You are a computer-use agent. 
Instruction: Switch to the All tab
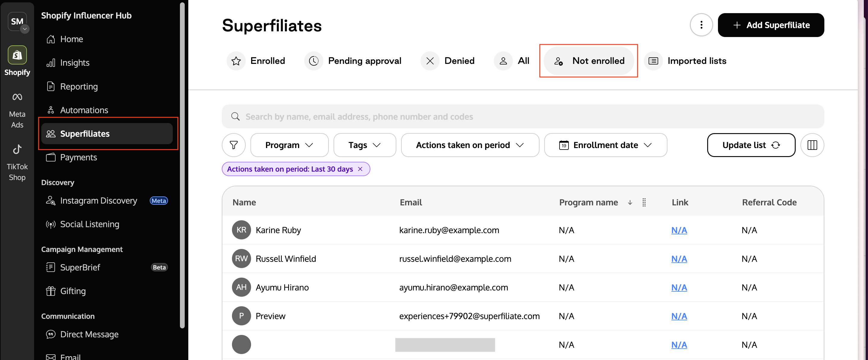pyautogui.click(x=511, y=61)
